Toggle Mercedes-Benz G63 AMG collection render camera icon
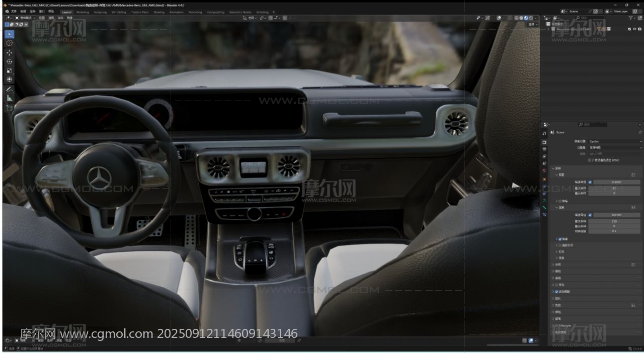 pyautogui.click(x=639, y=29)
